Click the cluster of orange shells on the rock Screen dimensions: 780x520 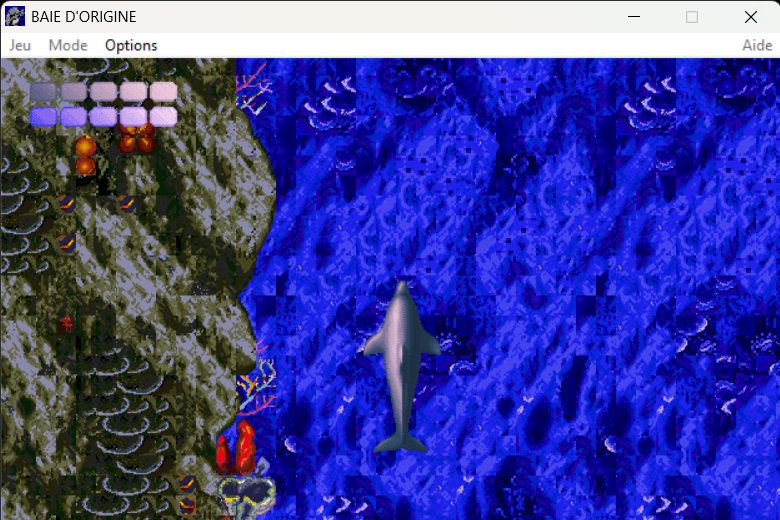click(136, 140)
